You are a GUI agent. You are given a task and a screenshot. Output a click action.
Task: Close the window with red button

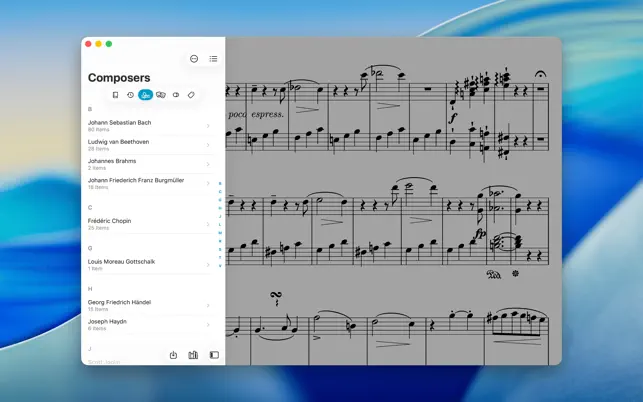click(88, 44)
